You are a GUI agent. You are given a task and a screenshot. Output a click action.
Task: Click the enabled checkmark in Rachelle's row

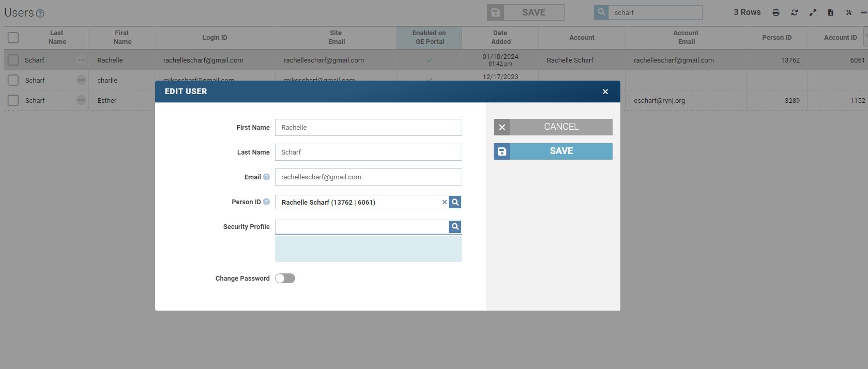click(x=429, y=60)
